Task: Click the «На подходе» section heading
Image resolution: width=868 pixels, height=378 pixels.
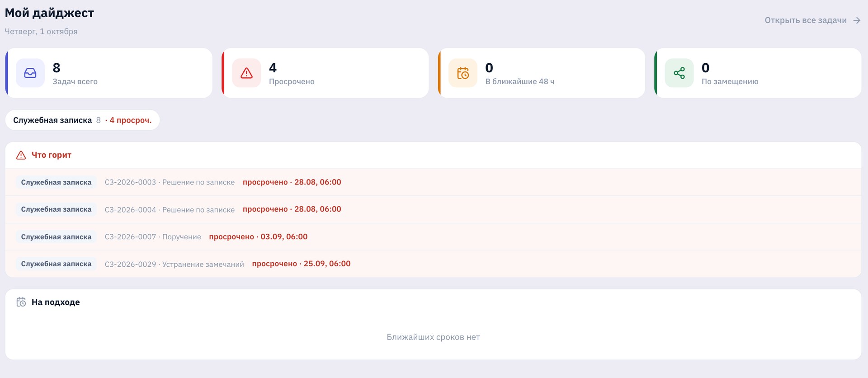Action: coord(56,302)
